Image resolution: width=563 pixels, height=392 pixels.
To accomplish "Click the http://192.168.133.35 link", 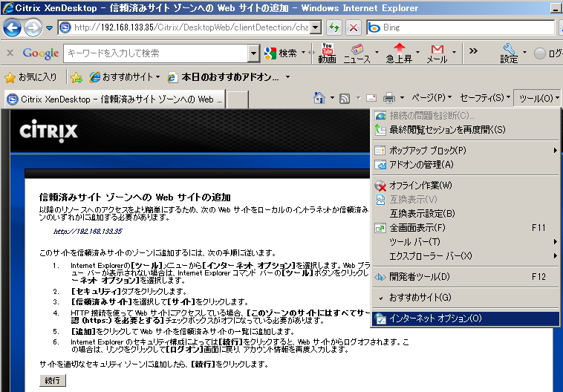I will tap(88, 231).
